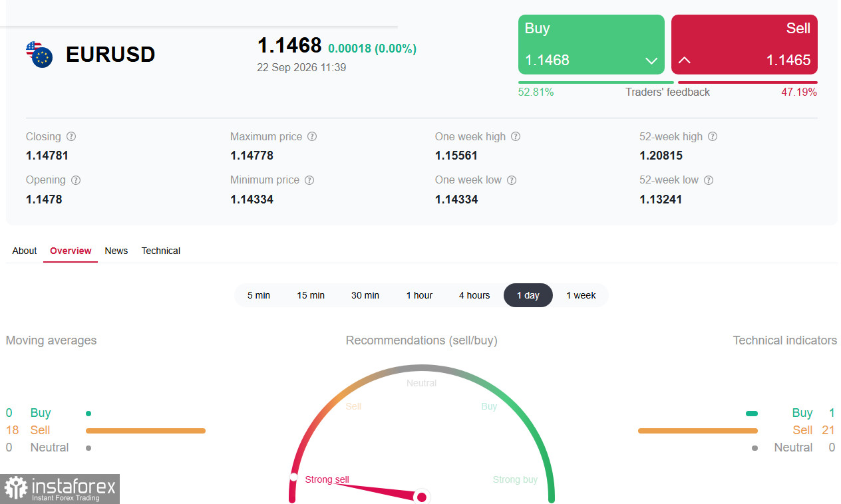841x504 pixels.
Task: Click the 52-week high value 1.20815
Action: 661,156
